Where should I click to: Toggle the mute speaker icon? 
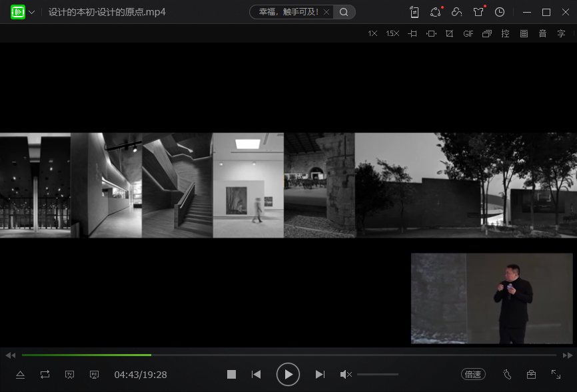[x=346, y=375]
